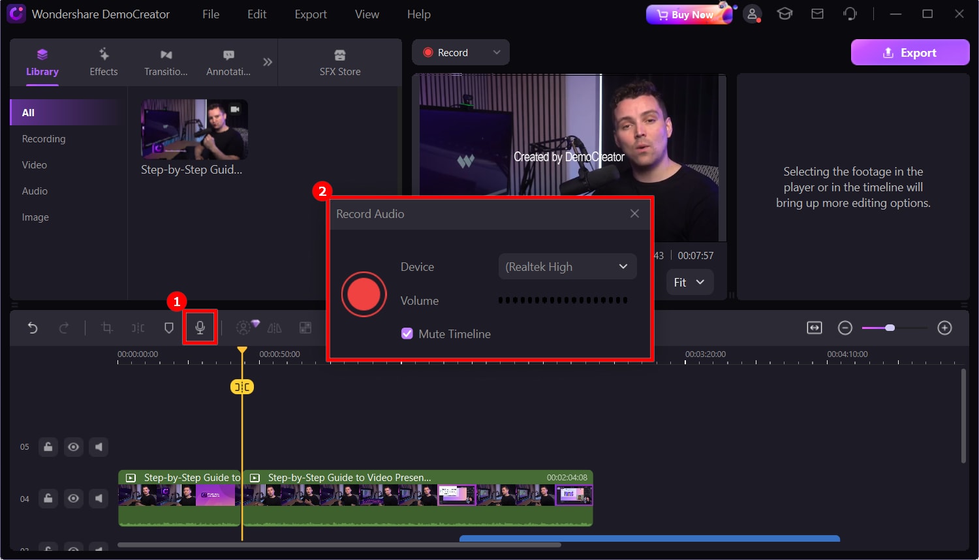The width and height of the screenshot is (979, 560).
Task: Select the first Step-by-Step Guide timeline clip
Action: tap(179, 498)
